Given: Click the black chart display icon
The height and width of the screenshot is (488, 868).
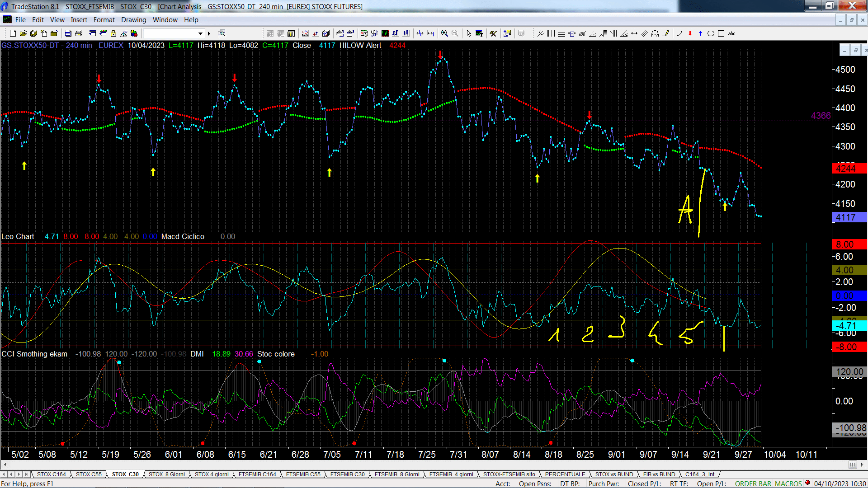Looking at the screenshot, I should pos(385,33).
